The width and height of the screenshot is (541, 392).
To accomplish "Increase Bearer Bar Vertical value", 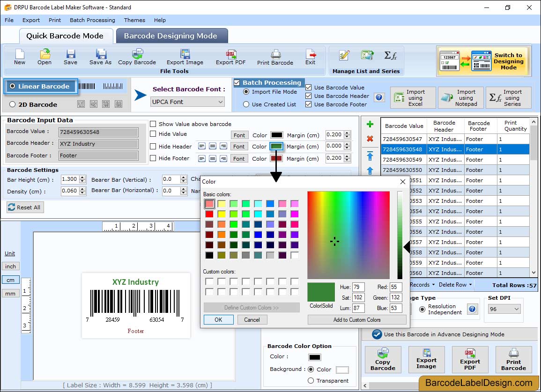I will (184, 177).
